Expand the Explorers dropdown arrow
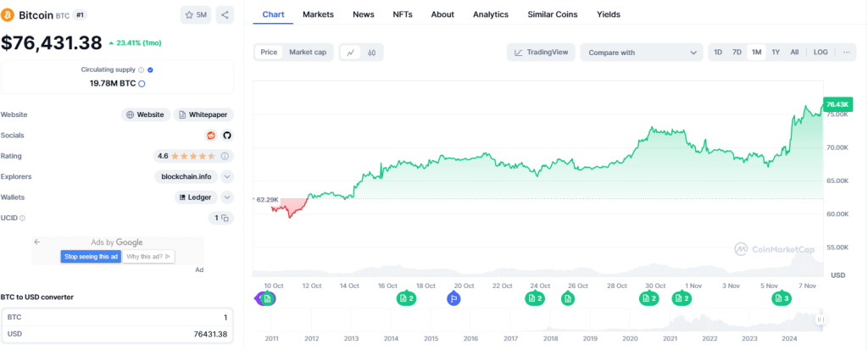 [227, 176]
